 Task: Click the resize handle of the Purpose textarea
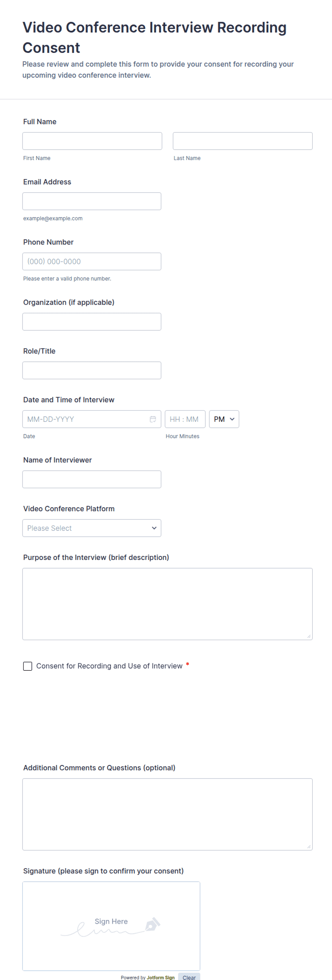click(309, 636)
